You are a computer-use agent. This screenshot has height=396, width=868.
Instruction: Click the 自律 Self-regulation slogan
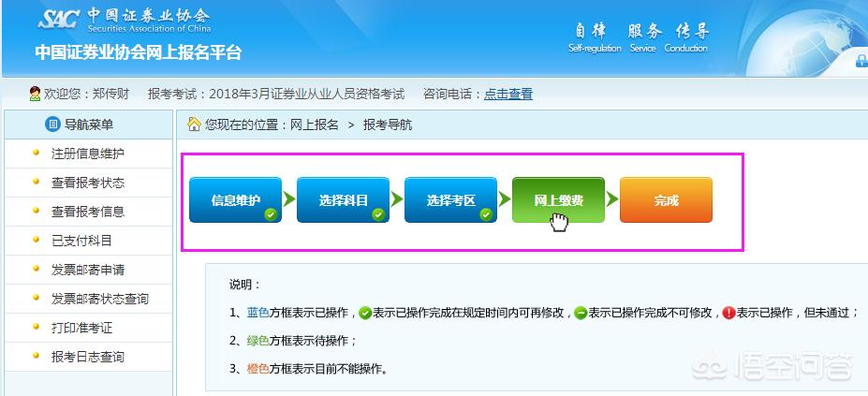595,37
